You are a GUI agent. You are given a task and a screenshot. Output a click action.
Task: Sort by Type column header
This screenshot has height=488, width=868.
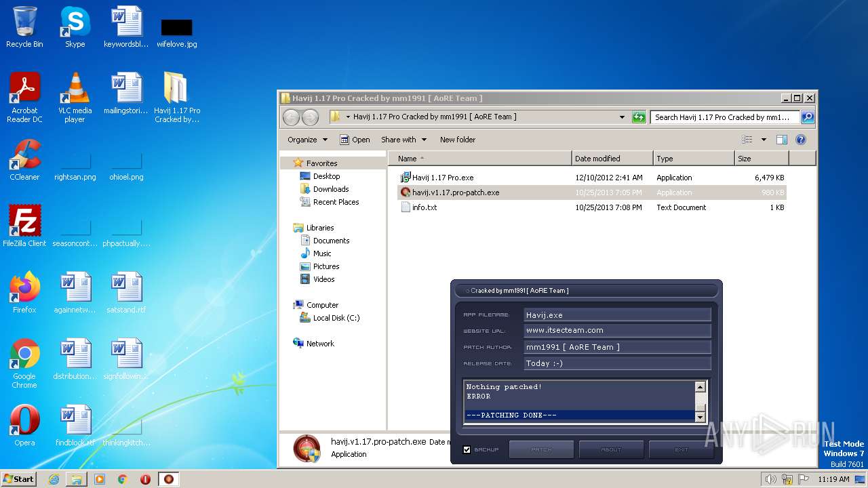694,159
